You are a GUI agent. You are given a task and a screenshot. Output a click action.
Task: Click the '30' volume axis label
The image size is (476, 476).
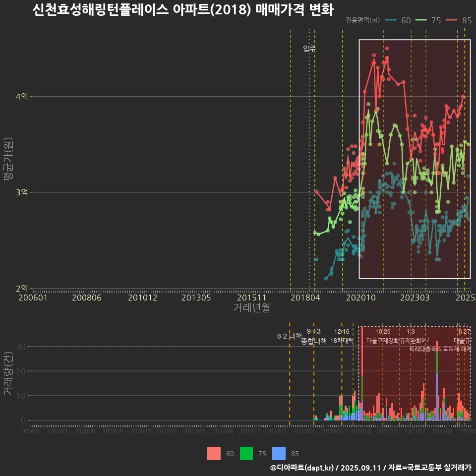coord(21,347)
